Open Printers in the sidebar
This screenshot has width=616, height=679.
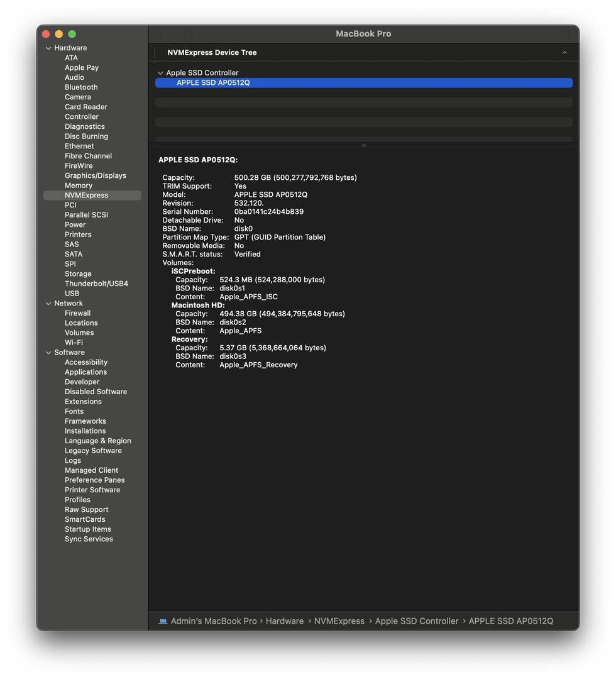(78, 235)
